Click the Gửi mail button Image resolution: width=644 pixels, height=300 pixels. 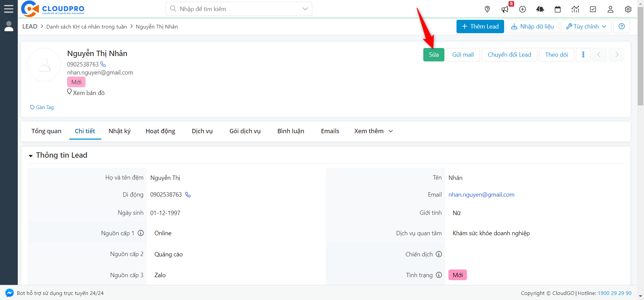(x=463, y=55)
